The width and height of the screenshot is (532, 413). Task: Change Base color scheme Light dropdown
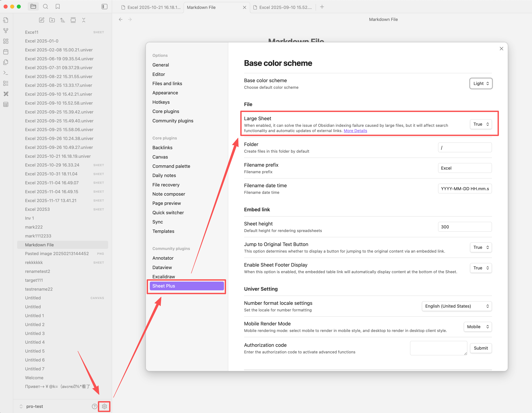click(x=481, y=83)
